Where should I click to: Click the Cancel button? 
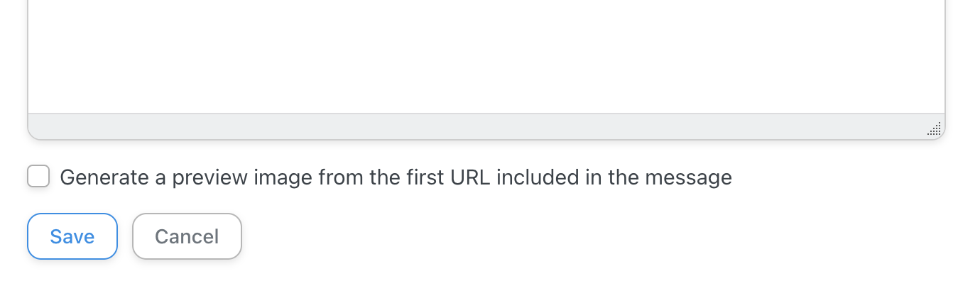coord(187,236)
